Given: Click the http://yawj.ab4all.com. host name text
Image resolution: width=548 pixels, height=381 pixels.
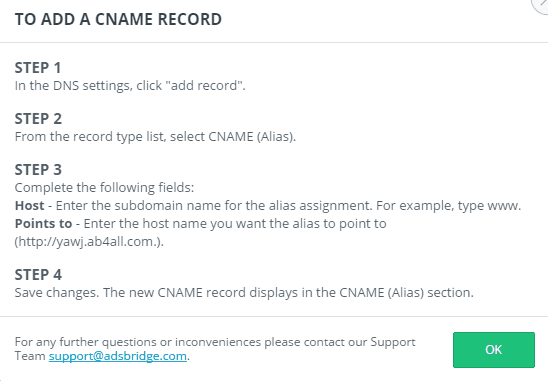Looking at the screenshot, I should [x=87, y=242].
